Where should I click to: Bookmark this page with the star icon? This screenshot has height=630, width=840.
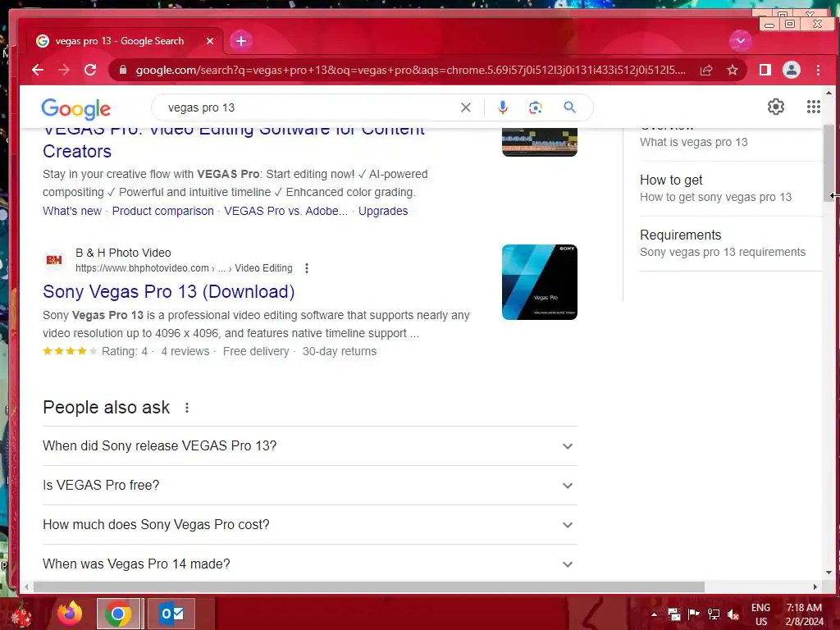point(733,71)
